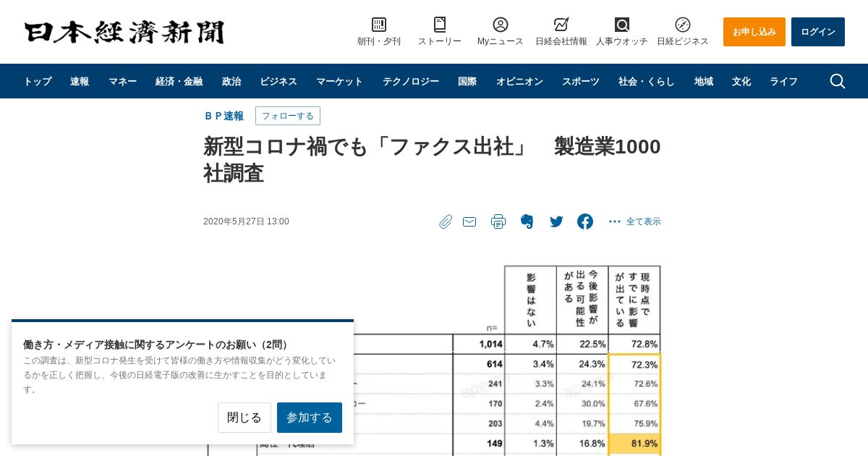This screenshot has height=456, width=868.
Task: Click the search magnifier in navigation bar
Action: click(838, 81)
